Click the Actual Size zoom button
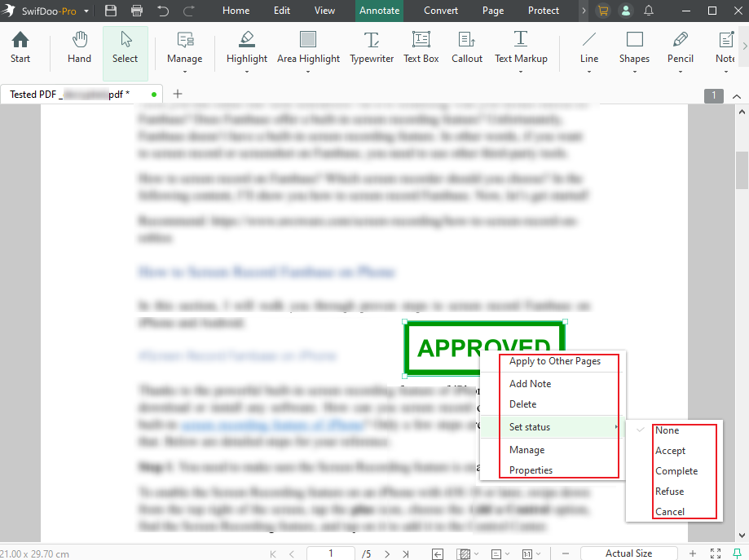Screen dimensions: 749x560 tap(628, 553)
